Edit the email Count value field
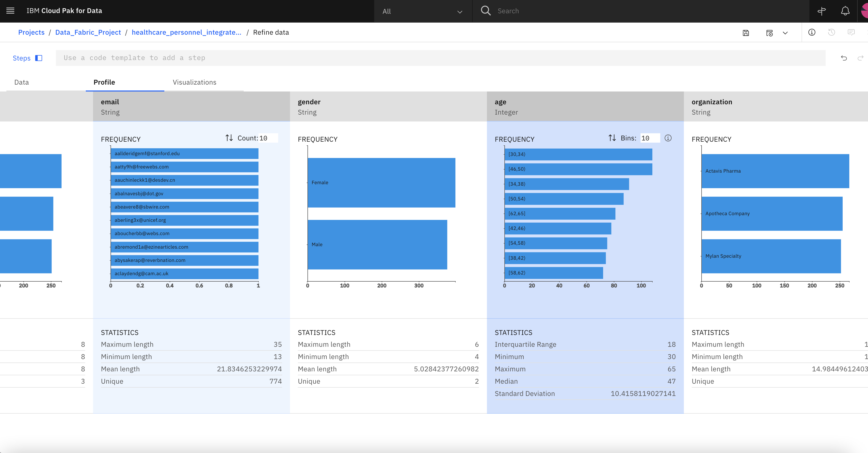 (268, 138)
